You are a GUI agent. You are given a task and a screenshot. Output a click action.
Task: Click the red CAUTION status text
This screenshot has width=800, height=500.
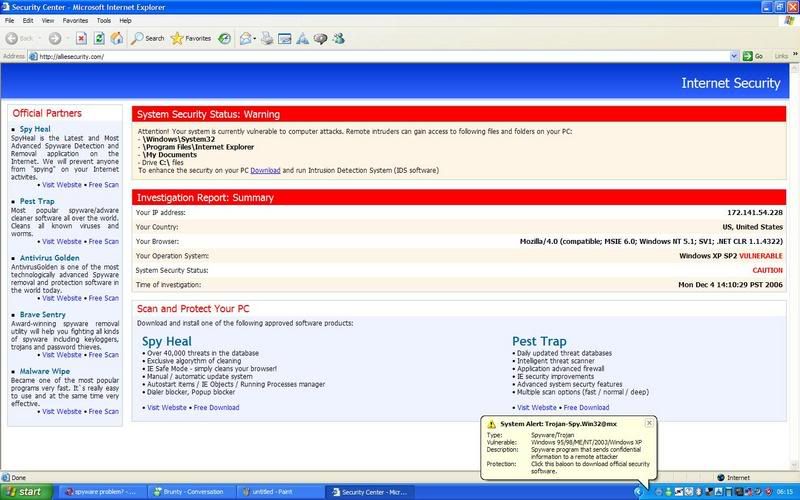pyautogui.click(x=767, y=270)
